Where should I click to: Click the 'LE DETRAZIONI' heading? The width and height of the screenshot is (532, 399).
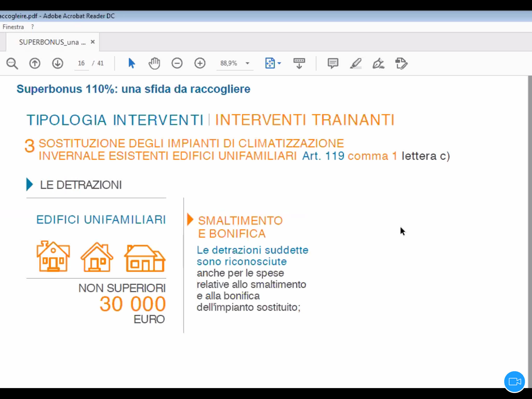pyautogui.click(x=81, y=185)
